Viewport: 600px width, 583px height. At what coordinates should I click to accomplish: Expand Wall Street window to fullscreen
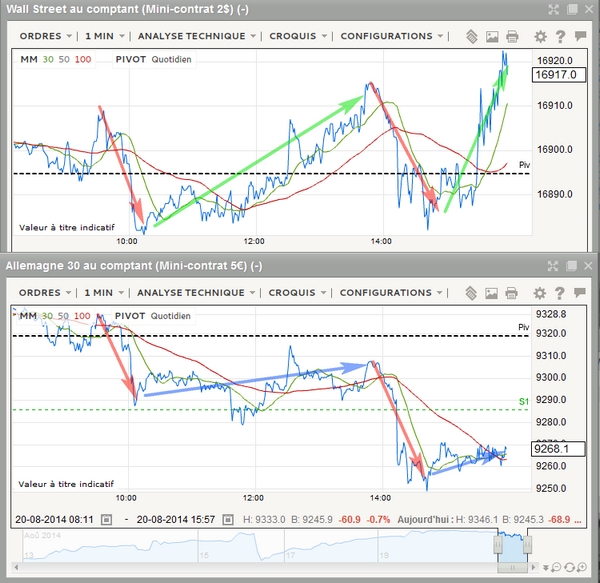553,10
